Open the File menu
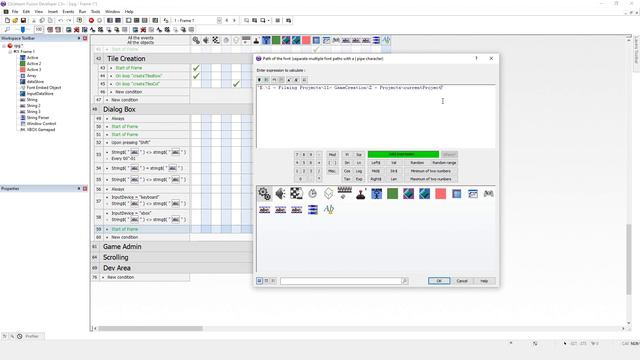Screen dimensions: 640x360 pyautogui.click(x=15, y=12)
